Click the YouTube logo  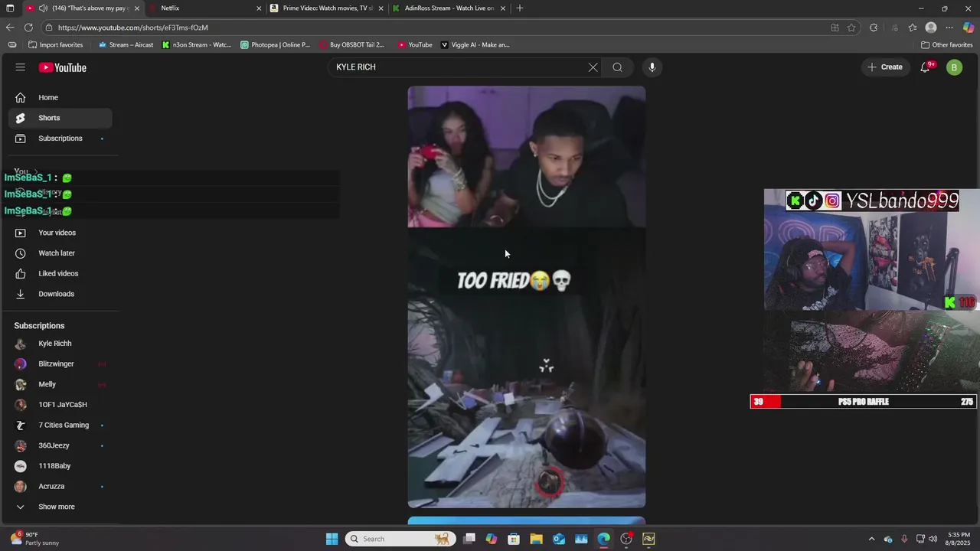tap(63, 67)
